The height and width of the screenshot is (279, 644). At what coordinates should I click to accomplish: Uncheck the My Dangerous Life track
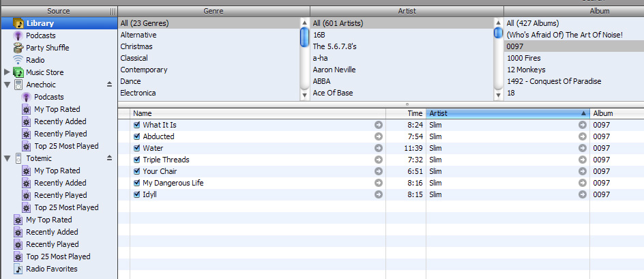(137, 183)
